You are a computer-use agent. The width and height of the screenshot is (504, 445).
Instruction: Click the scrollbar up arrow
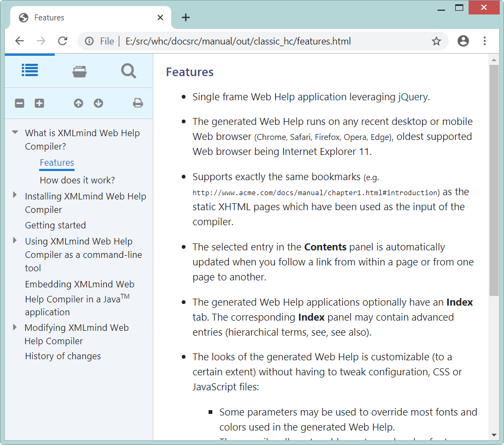(494, 60)
